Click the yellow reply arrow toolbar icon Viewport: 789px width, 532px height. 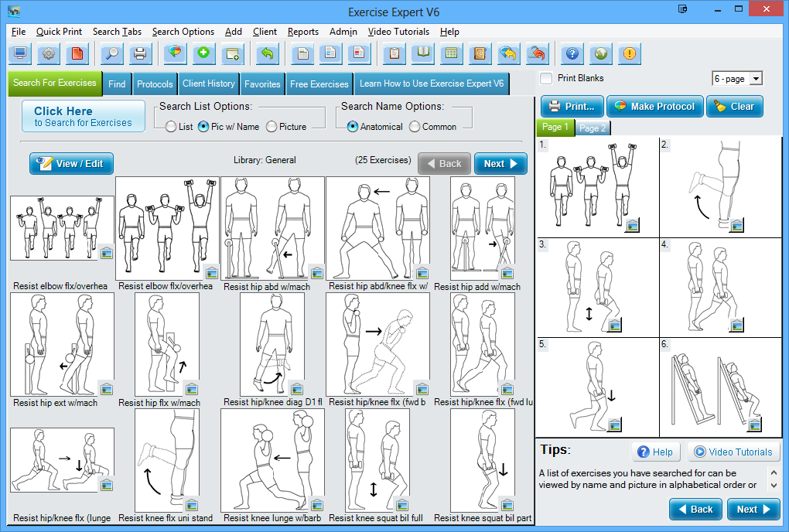[508, 53]
